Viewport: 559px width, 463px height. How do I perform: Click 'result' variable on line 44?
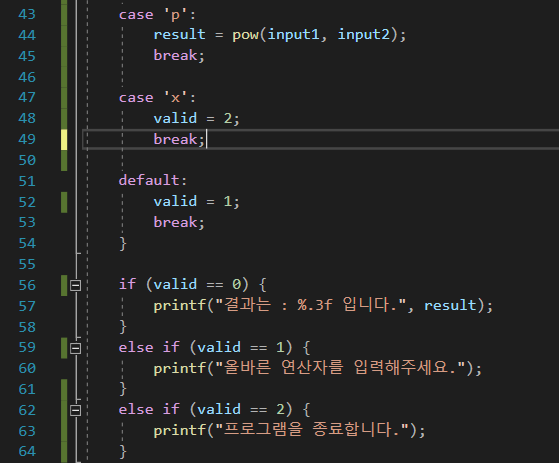tap(179, 35)
